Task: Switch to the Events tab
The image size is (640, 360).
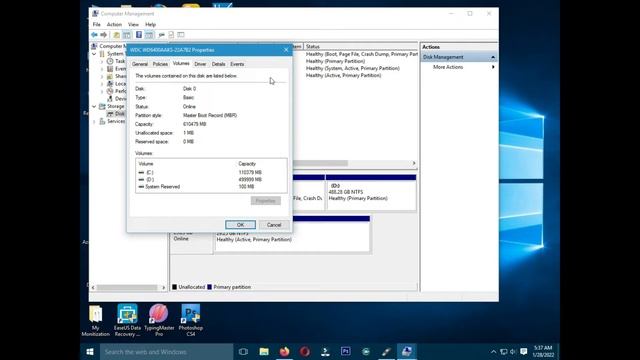Action: [x=237, y=64]
